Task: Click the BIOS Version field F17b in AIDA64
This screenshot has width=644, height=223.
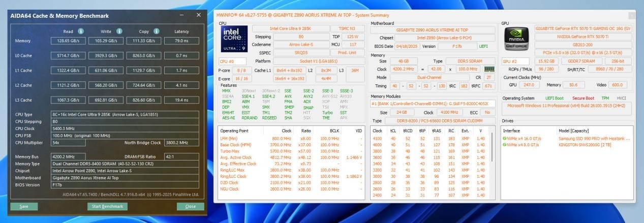Action: (125, 185)
